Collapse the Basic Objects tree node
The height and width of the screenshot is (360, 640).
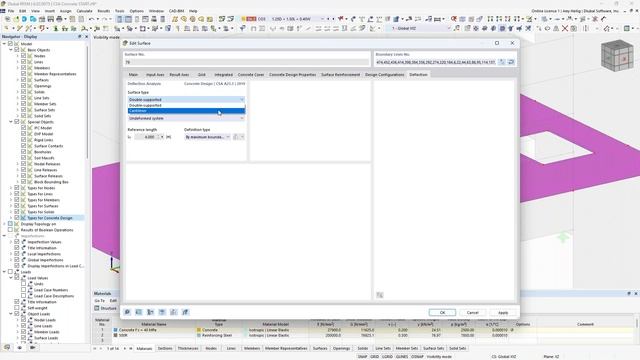[x=11, y=50]
